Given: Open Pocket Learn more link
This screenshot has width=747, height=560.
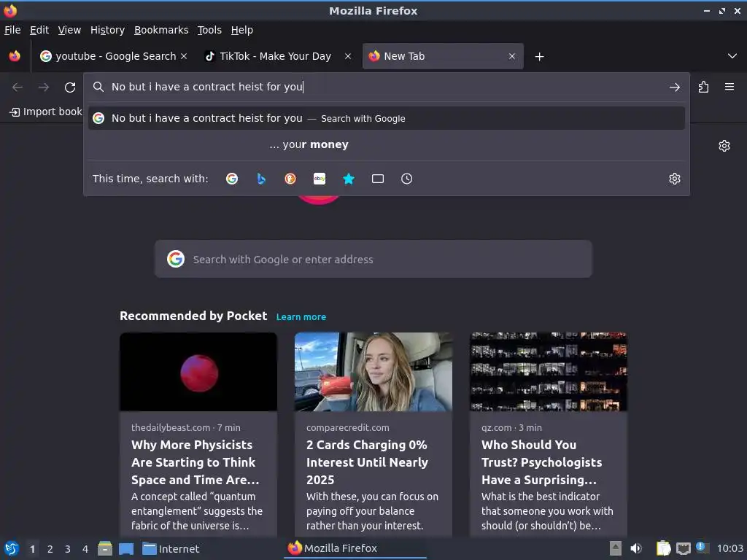Looking at the screenshot, I should [x=301, y=316].
